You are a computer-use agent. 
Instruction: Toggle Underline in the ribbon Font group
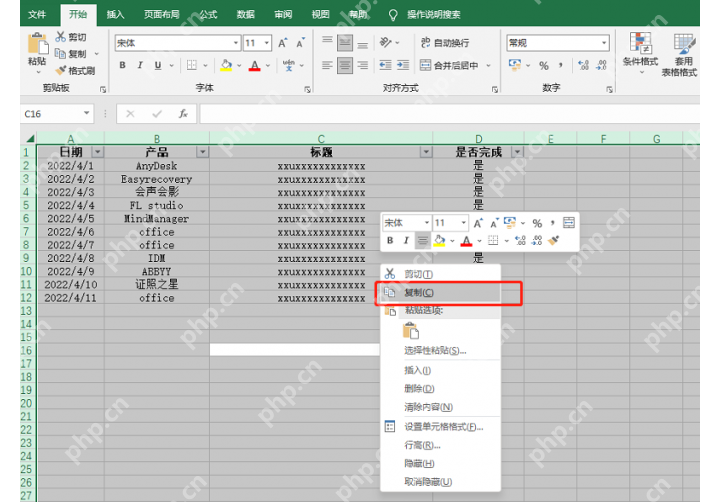point(158,65)
